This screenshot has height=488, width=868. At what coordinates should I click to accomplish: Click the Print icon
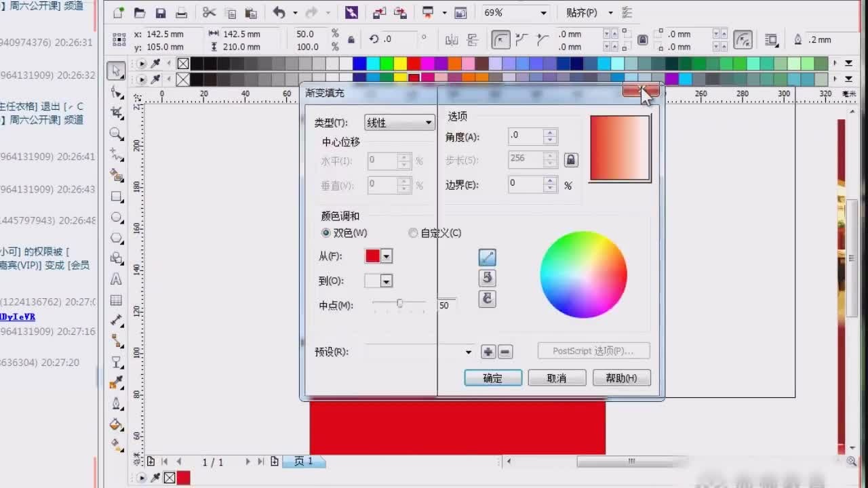point(182,13)
